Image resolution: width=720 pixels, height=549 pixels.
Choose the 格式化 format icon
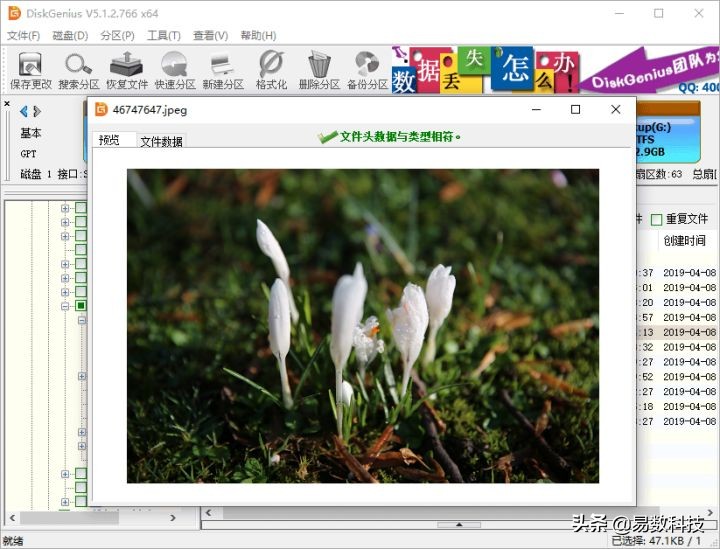click(x=271, y=70)
